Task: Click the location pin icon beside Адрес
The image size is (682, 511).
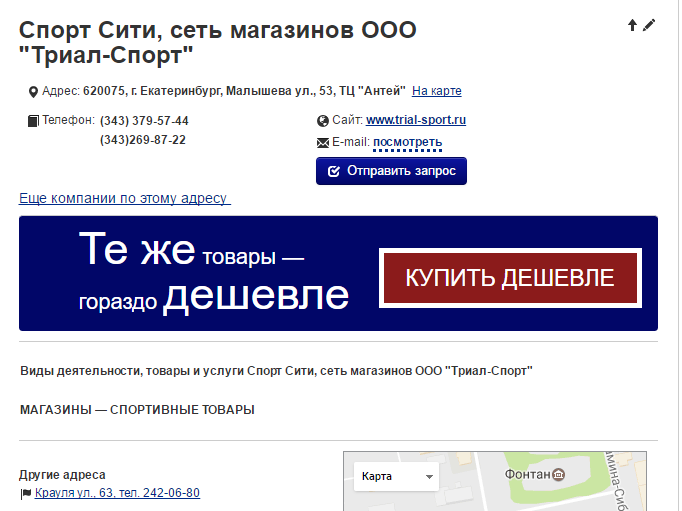Action: 33,92
